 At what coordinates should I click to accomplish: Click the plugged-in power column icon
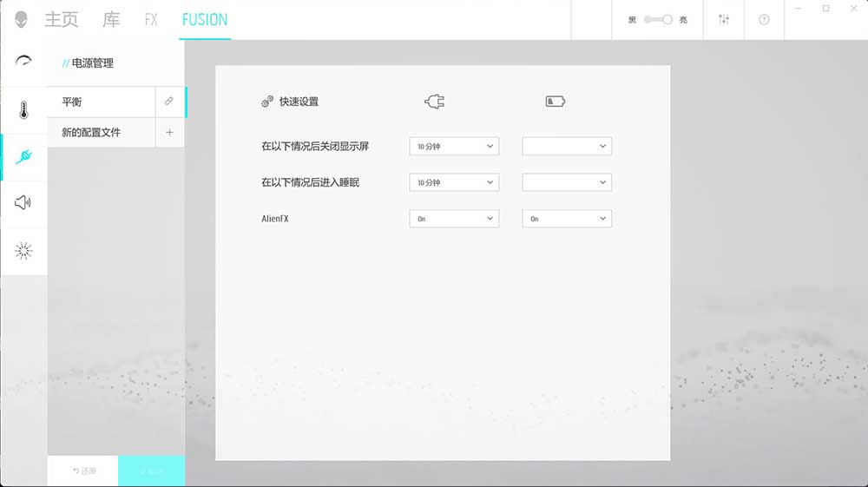[x=435, y=102]
